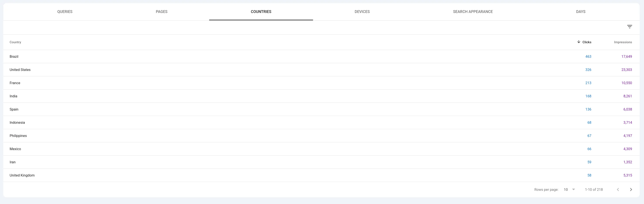Click United Kingdom's 5,315 impressions value
This screenshot has width=644, height=204.
(x=628, y=176)
